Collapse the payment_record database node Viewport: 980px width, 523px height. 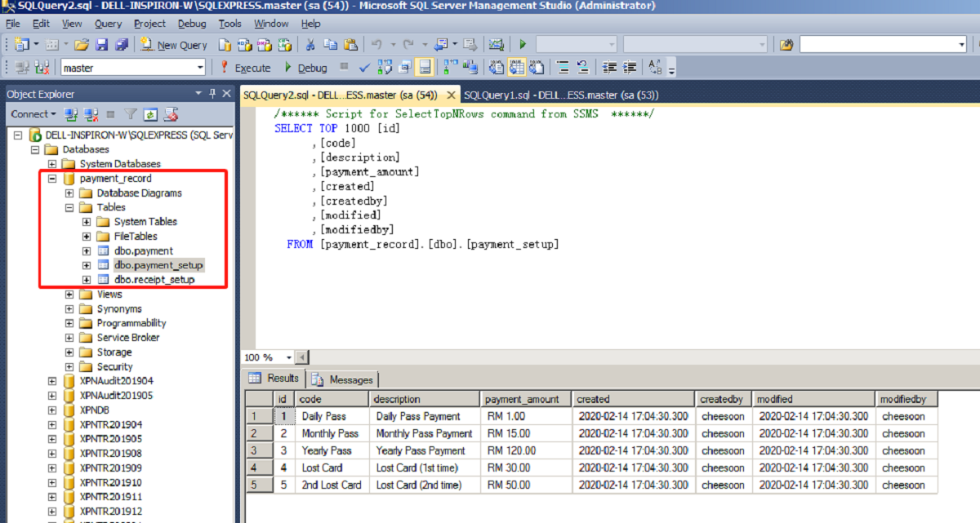tap(52, 178)
